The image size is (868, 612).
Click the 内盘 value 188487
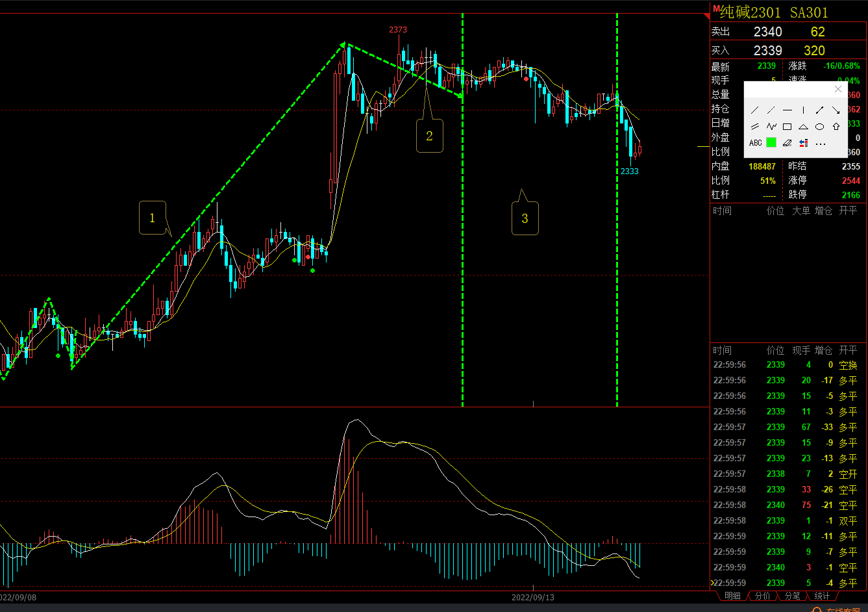(x=762, y=166)
